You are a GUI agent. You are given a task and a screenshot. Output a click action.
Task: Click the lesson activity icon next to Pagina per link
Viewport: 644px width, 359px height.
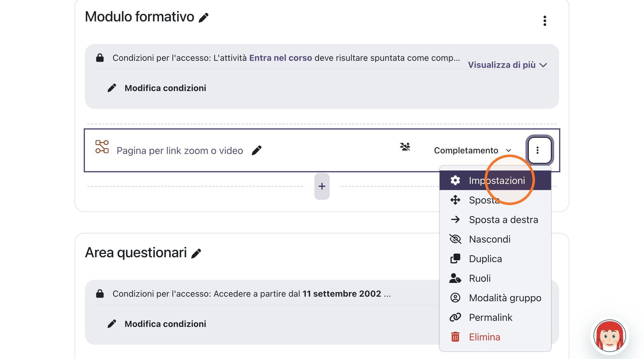102,147
